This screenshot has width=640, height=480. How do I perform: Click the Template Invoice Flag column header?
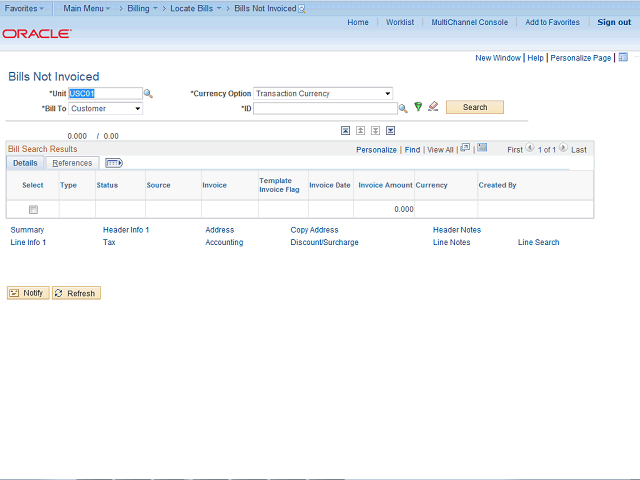coord(279,185)
